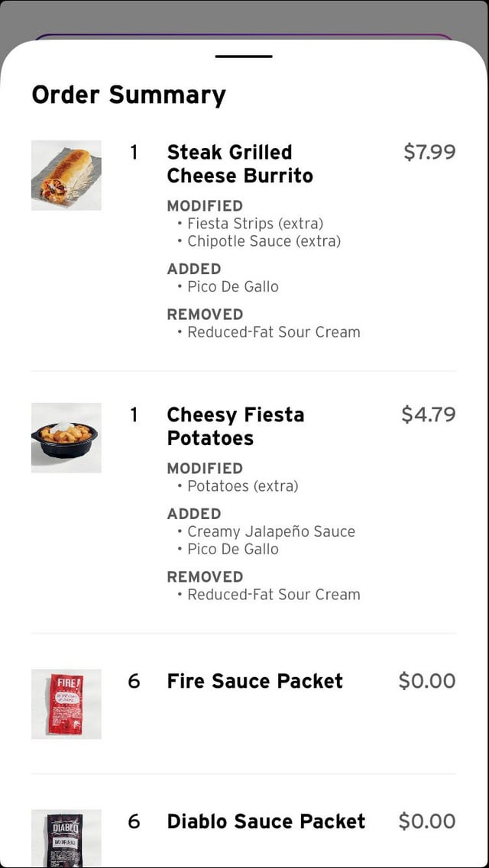Select the Fire Sauce Packet picture
The width and height of the screenshot is (489, 868).
(x=66, y=704)
